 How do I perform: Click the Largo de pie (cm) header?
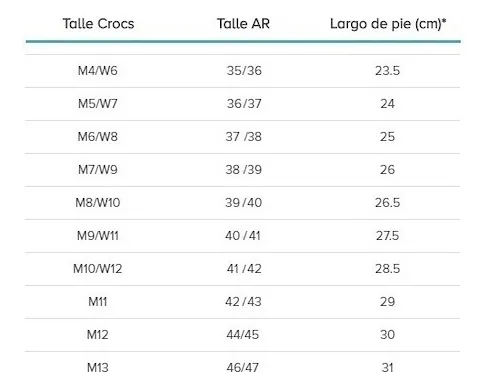click(388, 24)
